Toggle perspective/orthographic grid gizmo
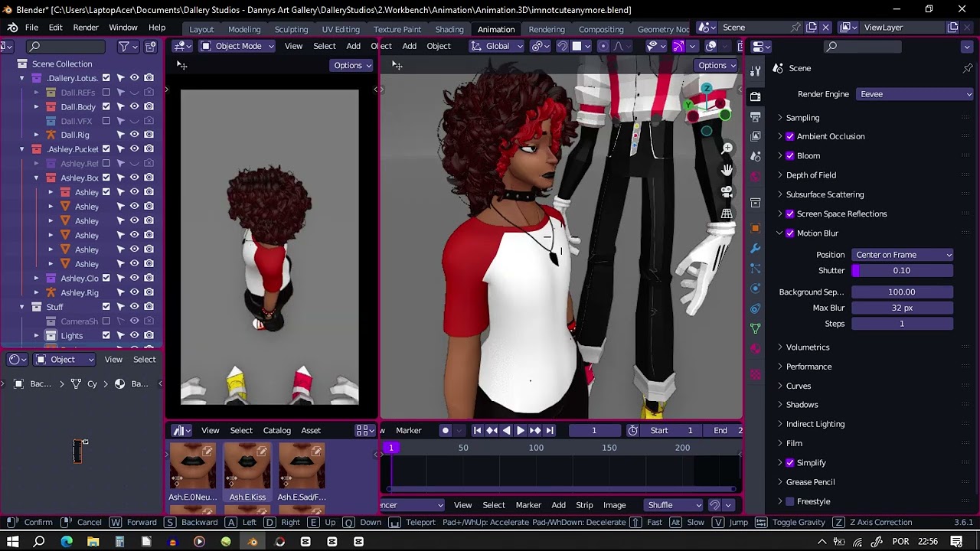 pos(727,214)
